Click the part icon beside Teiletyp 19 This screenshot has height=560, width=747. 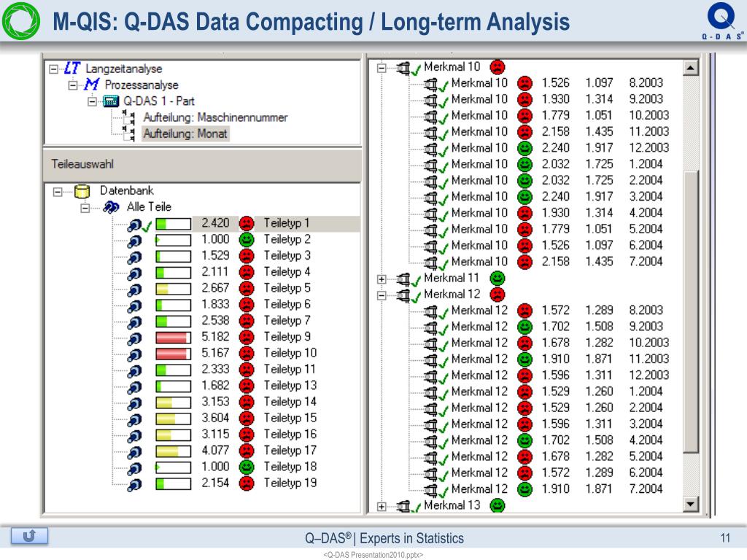click(134, 484)
